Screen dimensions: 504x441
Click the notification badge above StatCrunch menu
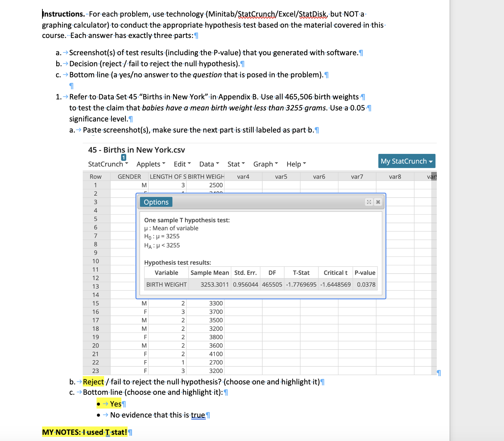coord(123,157)
